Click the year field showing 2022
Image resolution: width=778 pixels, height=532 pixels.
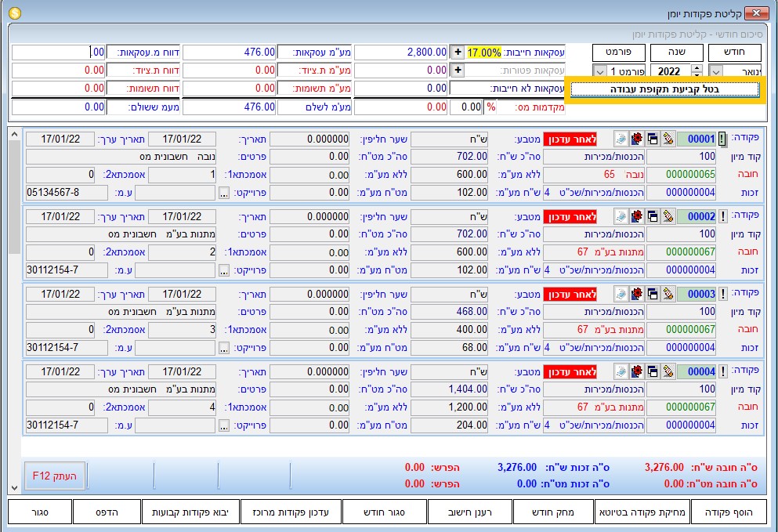coord(668,71)
